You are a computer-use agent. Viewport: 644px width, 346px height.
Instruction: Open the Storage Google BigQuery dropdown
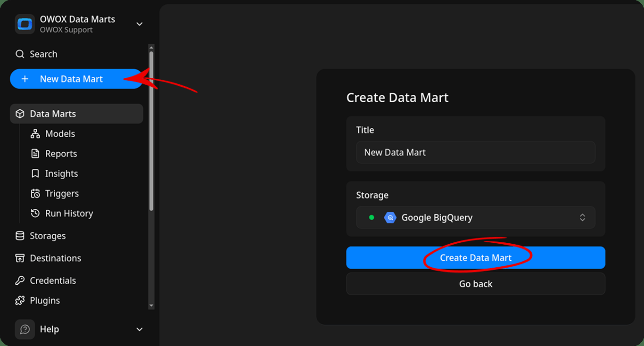click(x=476, y=217)
